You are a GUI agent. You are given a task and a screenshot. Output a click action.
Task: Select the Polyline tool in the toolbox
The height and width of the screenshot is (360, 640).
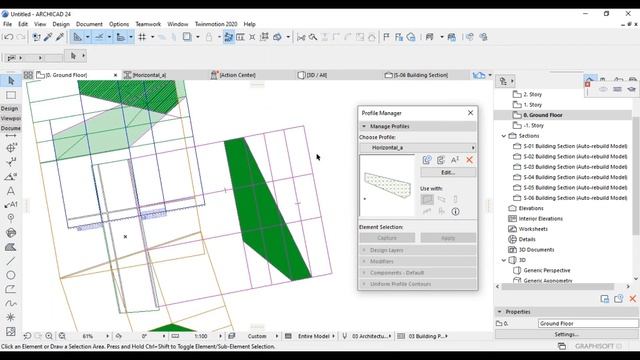coord(11,289)
